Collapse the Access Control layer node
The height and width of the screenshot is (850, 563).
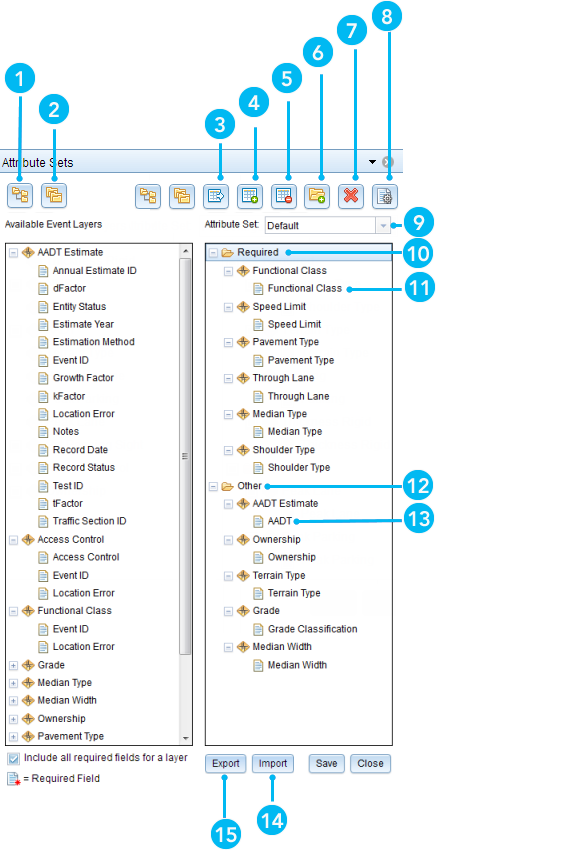(14, 540)
